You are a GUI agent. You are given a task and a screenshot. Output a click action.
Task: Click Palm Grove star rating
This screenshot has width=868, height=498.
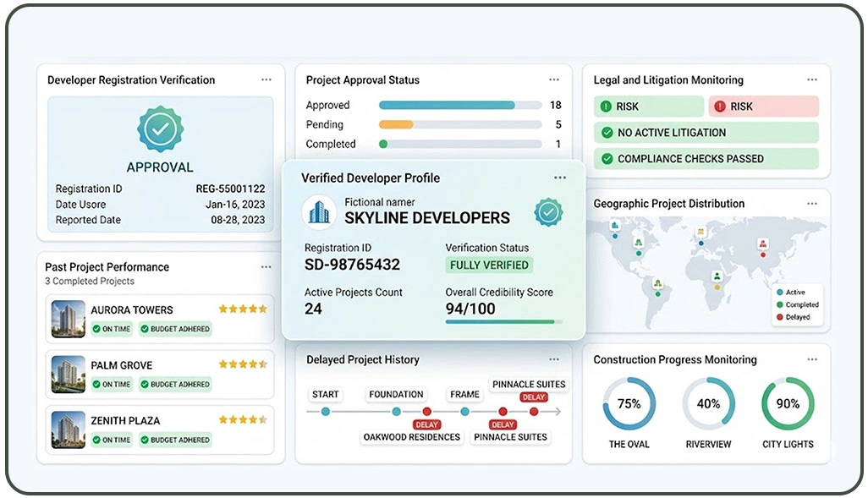click(x=243, y=364)
